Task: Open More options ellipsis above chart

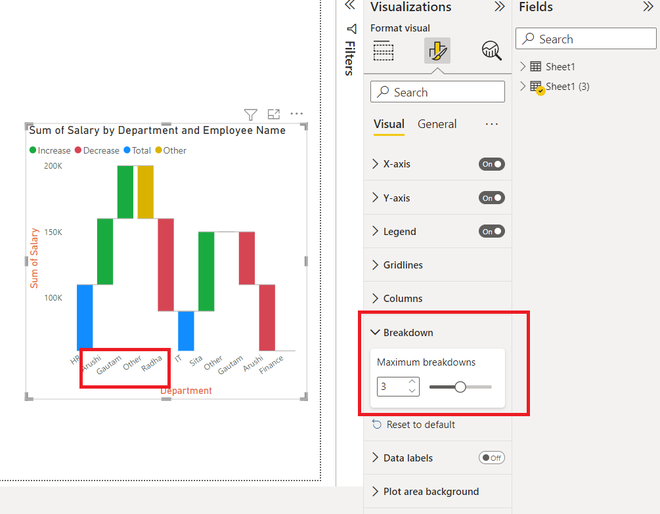Action: point(296,114)
